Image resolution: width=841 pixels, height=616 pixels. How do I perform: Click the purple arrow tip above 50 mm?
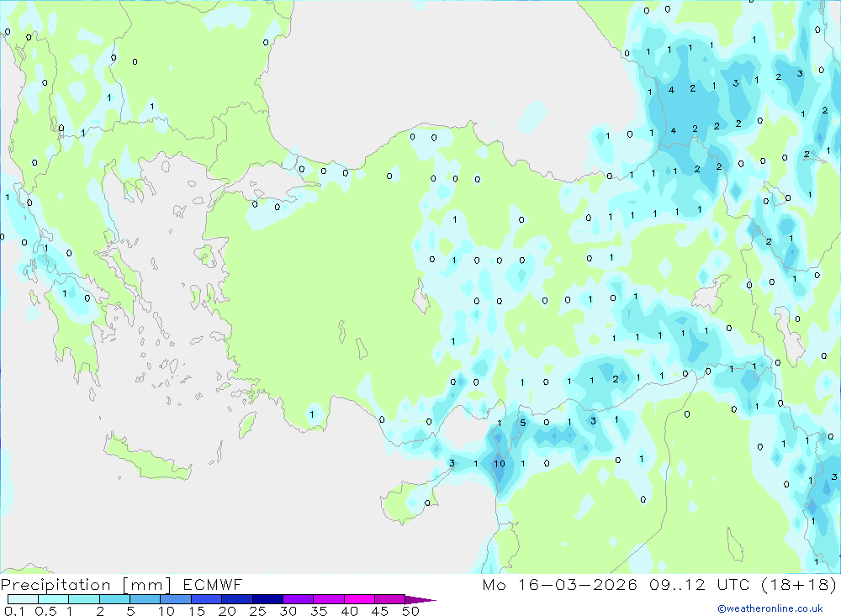point(420,599)
